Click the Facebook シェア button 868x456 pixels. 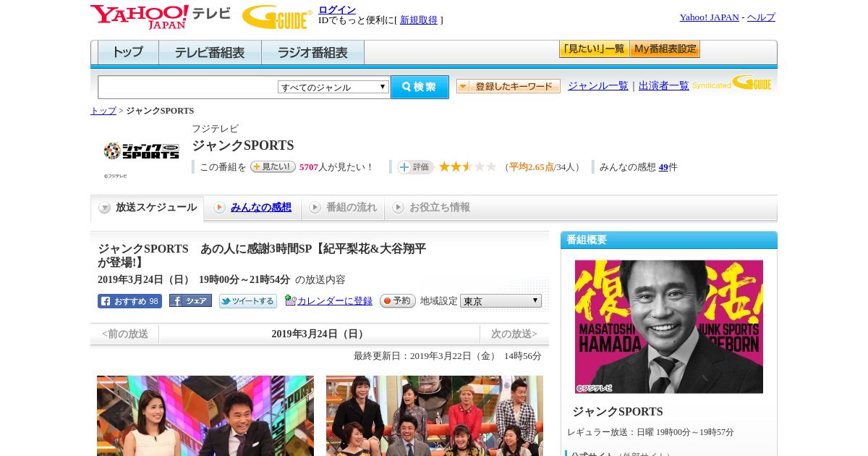(x=190, y=300)
